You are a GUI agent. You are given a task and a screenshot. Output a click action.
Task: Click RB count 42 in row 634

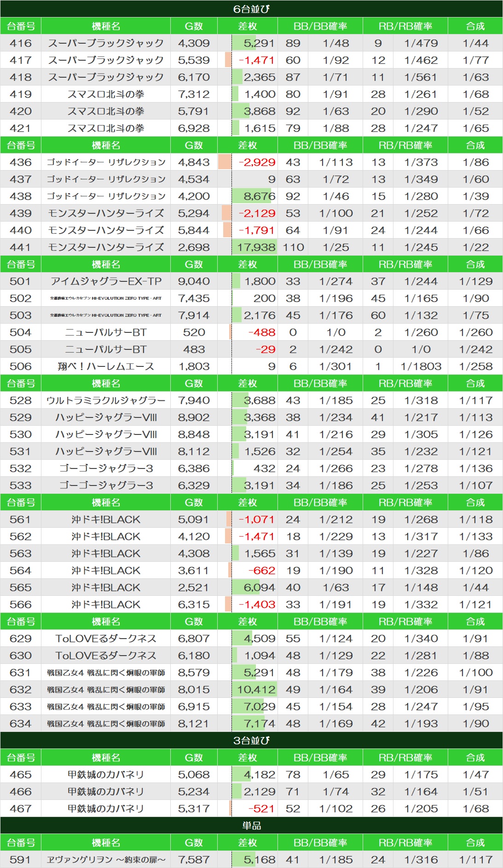(378, 724)
